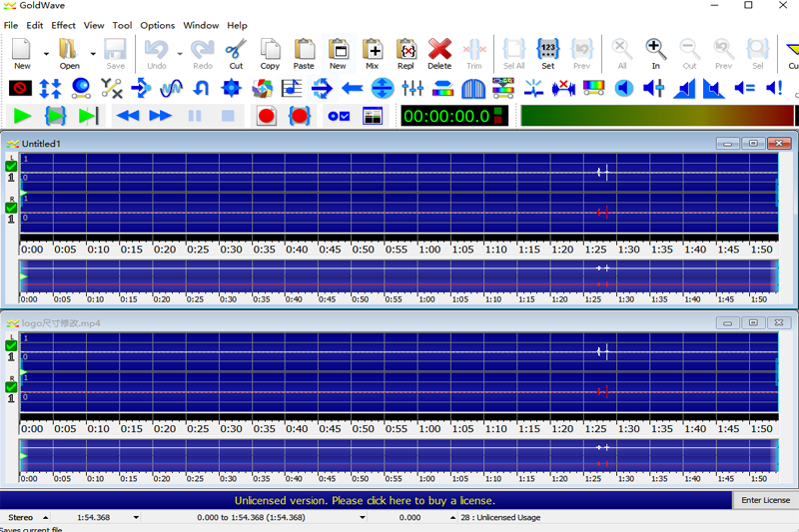Click the play selection button

point(55,116)
